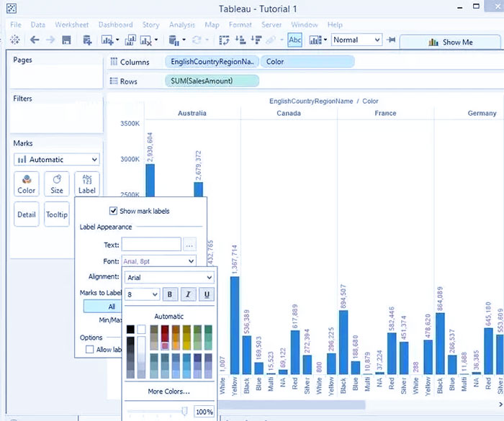This screenshot has width=504, height=421.
Task: Click the Label marks card
Action: [x=87, y=184]
